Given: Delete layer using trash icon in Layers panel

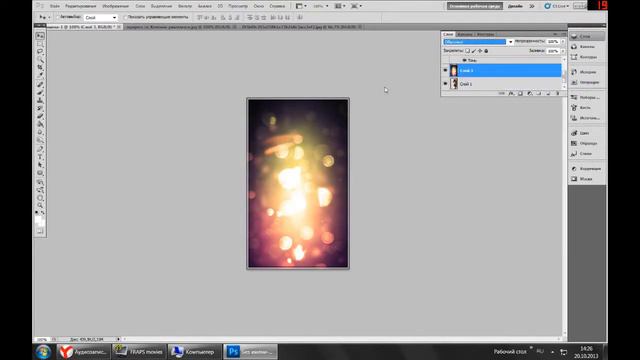Looking at the screenshot, I should click(x=558, y=93).
